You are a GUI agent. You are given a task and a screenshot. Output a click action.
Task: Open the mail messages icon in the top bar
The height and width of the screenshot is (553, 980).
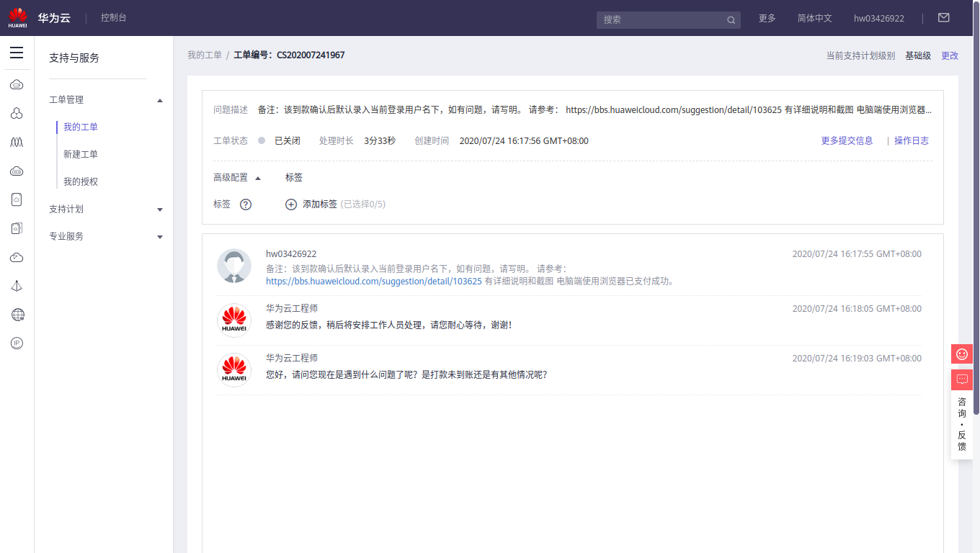(943, 18)
